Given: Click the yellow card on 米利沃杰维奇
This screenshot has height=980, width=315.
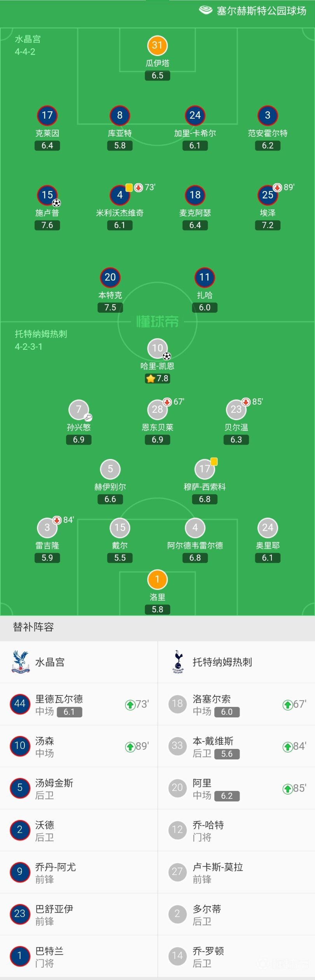Looking at the screenshot, I should [x=129, y=188].
